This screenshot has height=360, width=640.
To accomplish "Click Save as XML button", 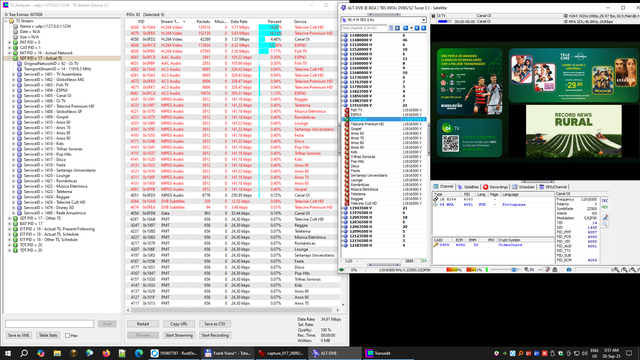I will point(19,335).
